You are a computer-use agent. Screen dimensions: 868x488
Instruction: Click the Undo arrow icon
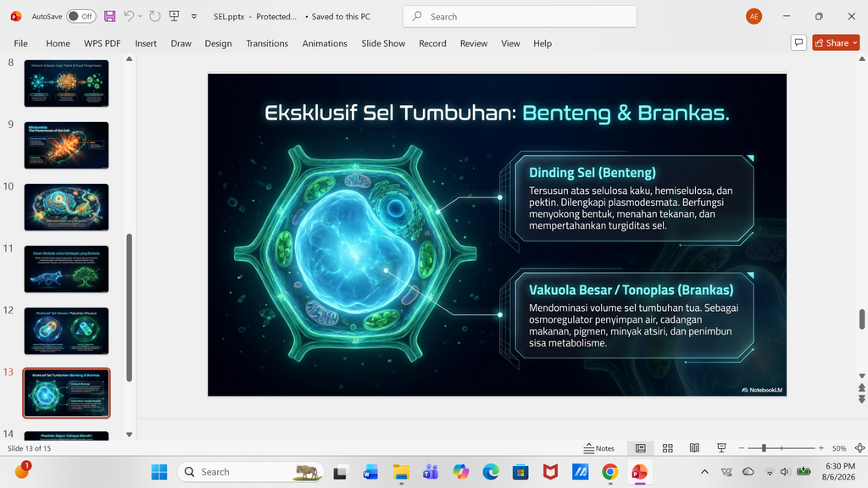point(129,16)
